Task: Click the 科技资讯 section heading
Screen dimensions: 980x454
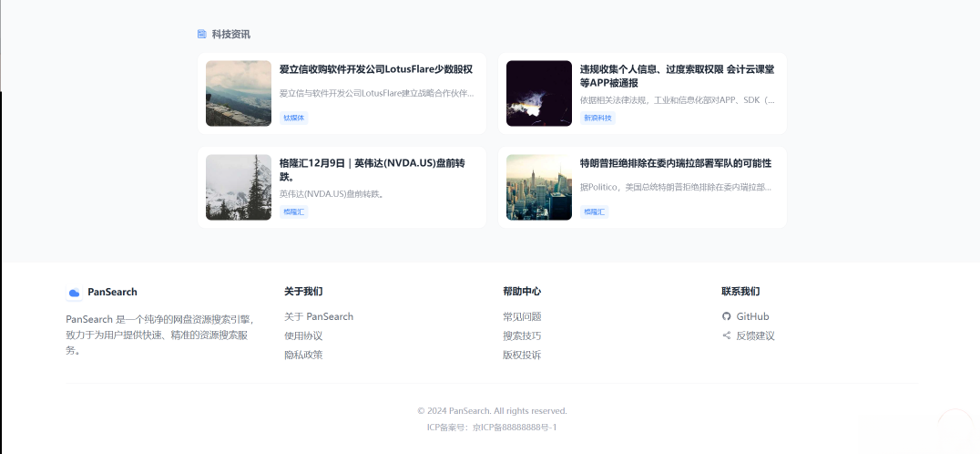Action: (x=230, y=34)
